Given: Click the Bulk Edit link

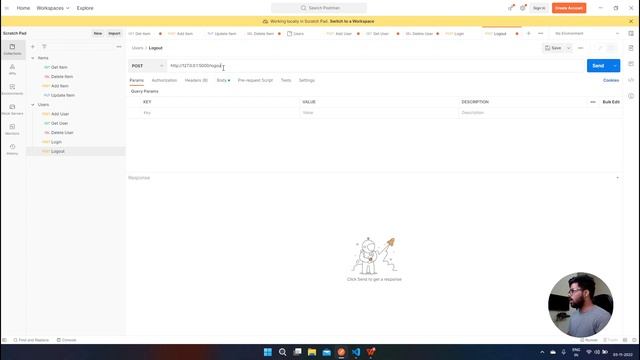Looking at the screenshot, I should pos(611,102).
